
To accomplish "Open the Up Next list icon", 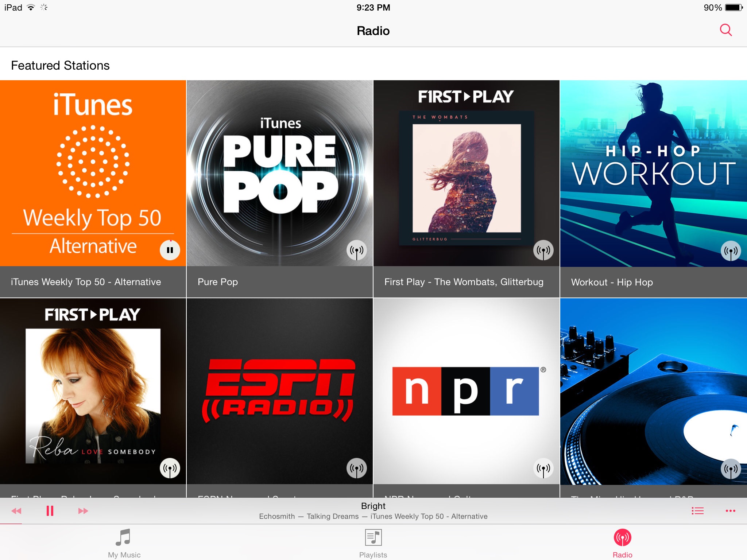I will click(x=697, y=511).
